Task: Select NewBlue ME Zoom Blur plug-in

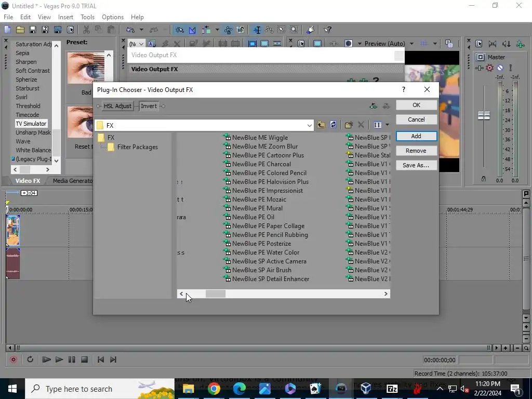Action: click(260, 147)
